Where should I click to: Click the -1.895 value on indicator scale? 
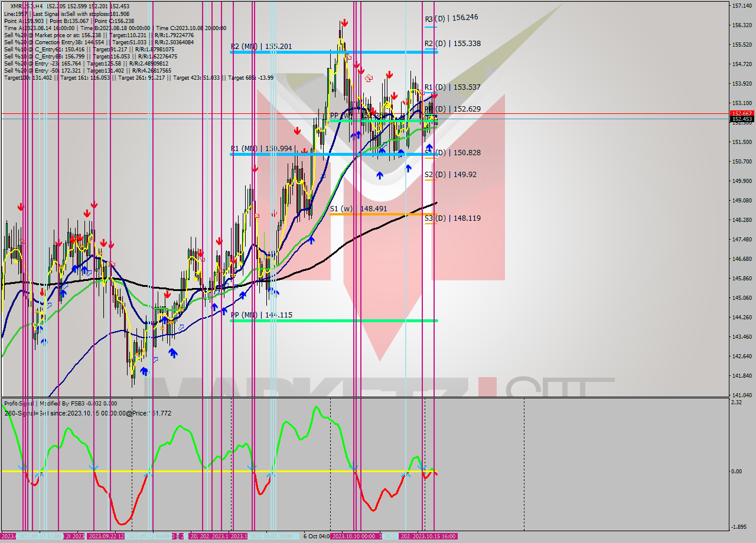click(739, 527)
